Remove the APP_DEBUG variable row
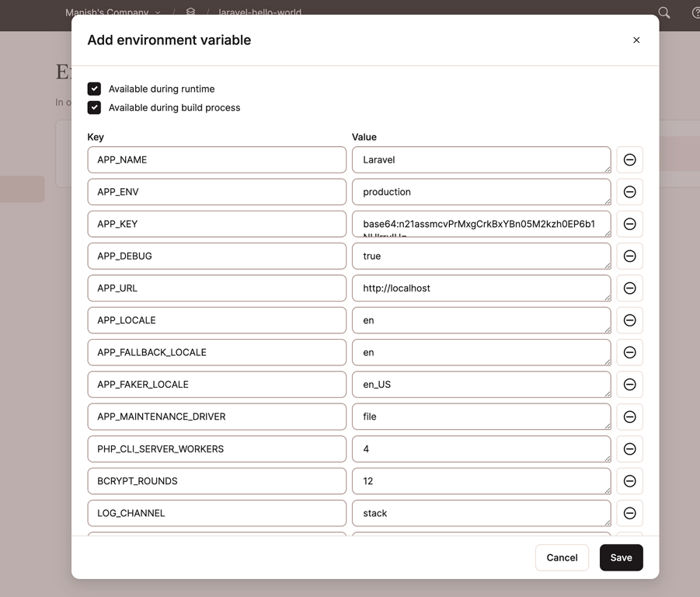700x597 pixels. coord(629,256)
